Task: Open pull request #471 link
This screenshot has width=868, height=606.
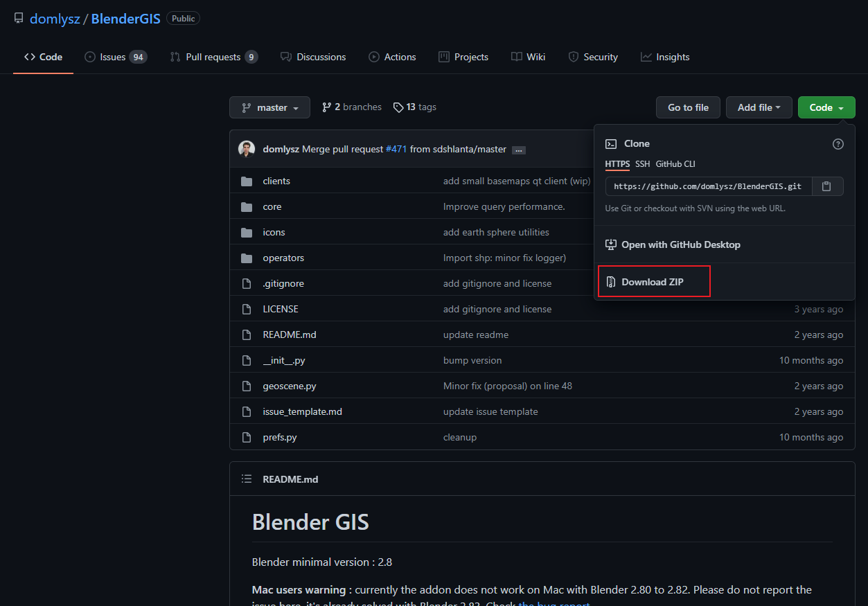Action: (396, 150)
